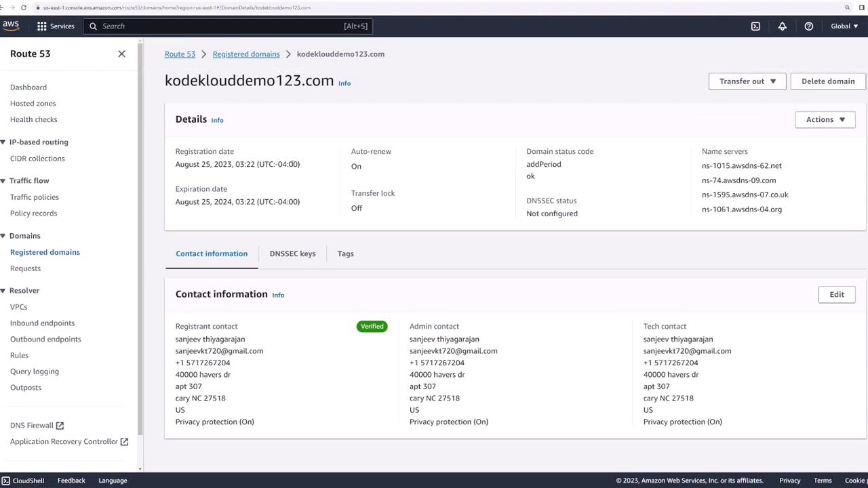
Task: Open Hosted zones in the sidebar
Action: click(x=33, y=104)
